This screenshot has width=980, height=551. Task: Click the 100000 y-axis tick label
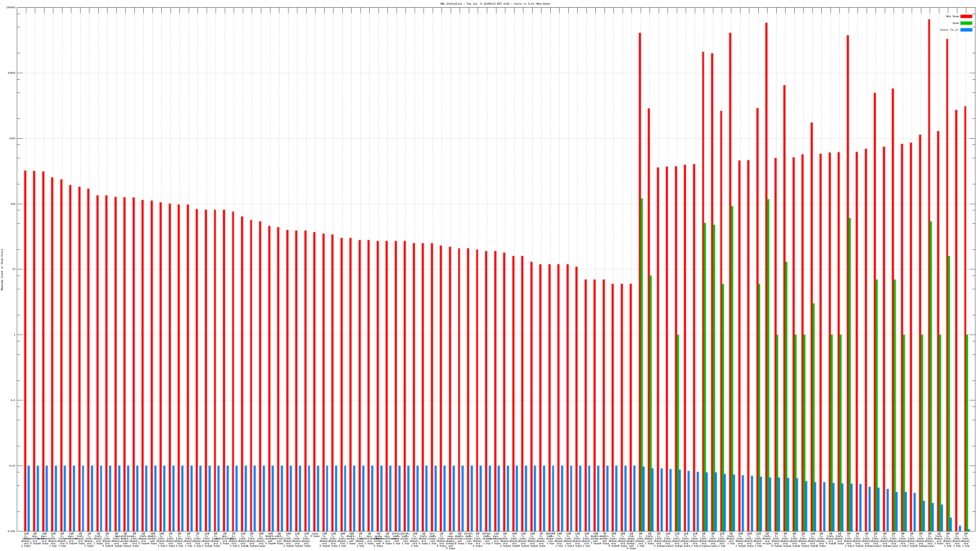coord(11,8)
